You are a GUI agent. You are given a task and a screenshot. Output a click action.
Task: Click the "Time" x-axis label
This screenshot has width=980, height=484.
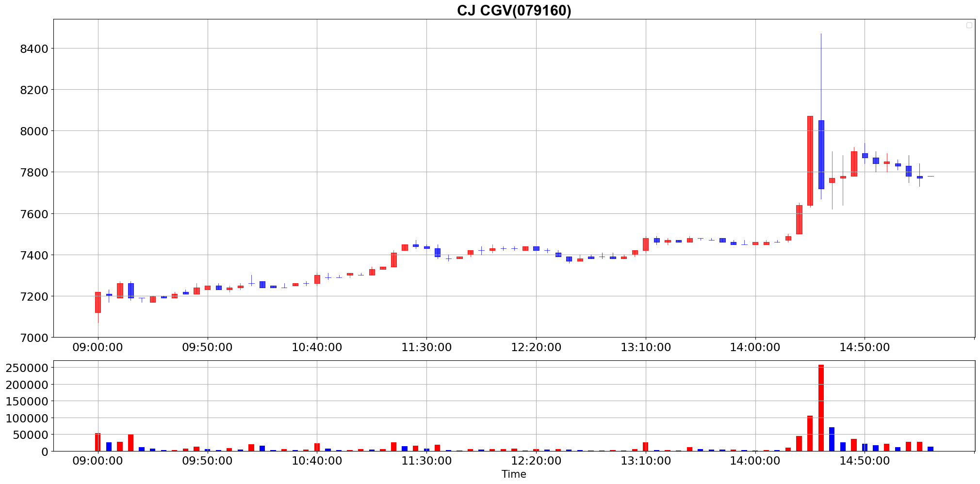pyautogui.click(x=514, y=474)
